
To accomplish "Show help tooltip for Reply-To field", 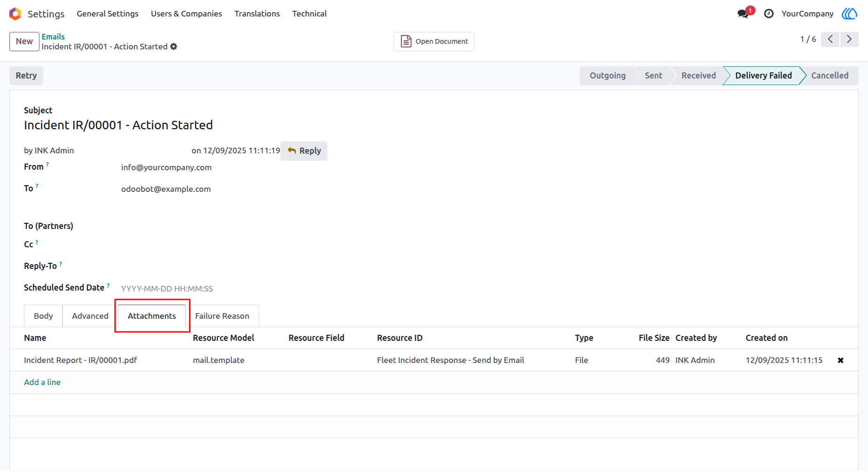I will tap(61, 264).
